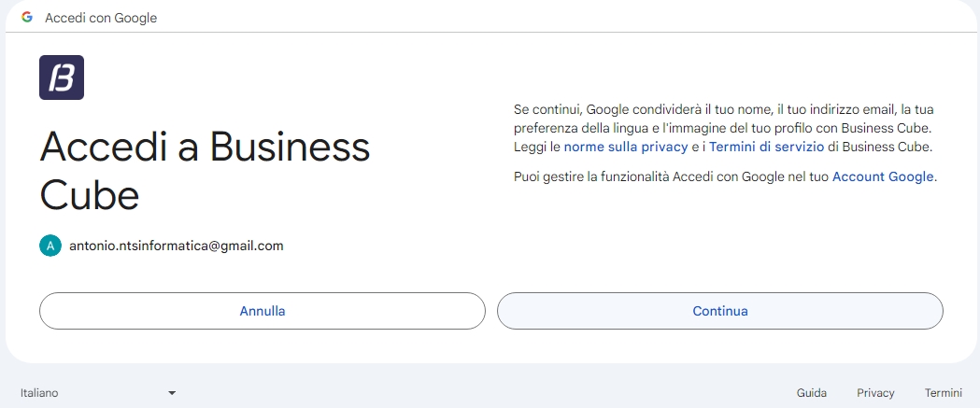Click the teal "A" account avatar

pos(50,246)
